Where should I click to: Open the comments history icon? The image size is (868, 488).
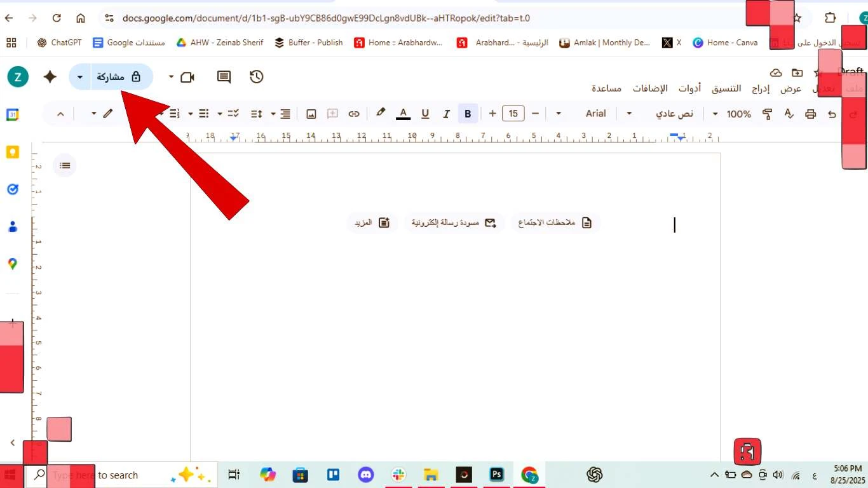[224, 77]
